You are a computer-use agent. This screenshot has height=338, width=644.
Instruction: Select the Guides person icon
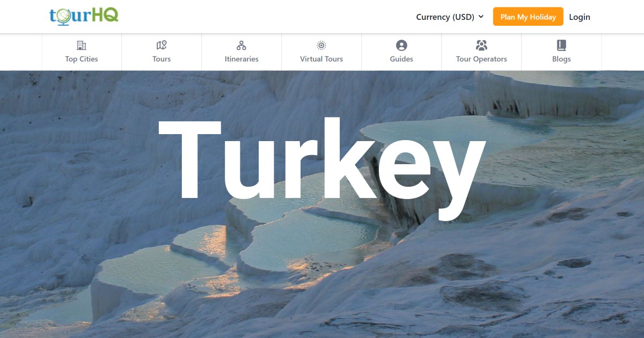[401, 45]
